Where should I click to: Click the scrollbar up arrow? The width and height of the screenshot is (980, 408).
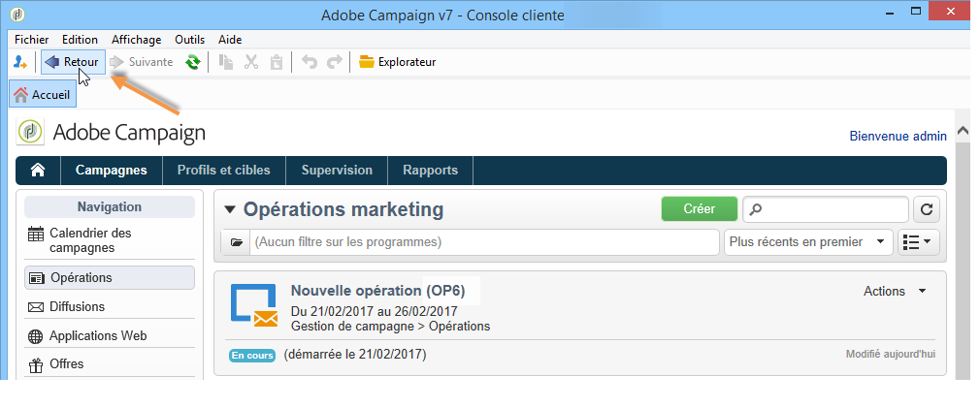click(x=963, y=131)
